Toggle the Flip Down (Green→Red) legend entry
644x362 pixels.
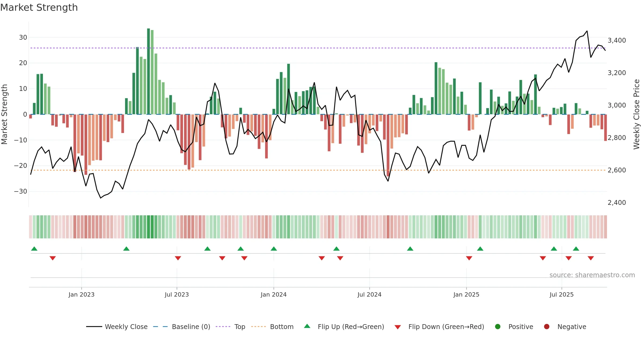439,327
